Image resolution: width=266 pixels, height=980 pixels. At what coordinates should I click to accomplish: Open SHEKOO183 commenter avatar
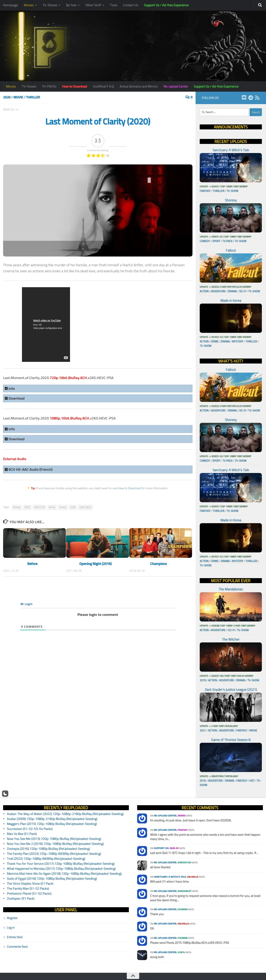pyautogui.click(x=142, y=865)
